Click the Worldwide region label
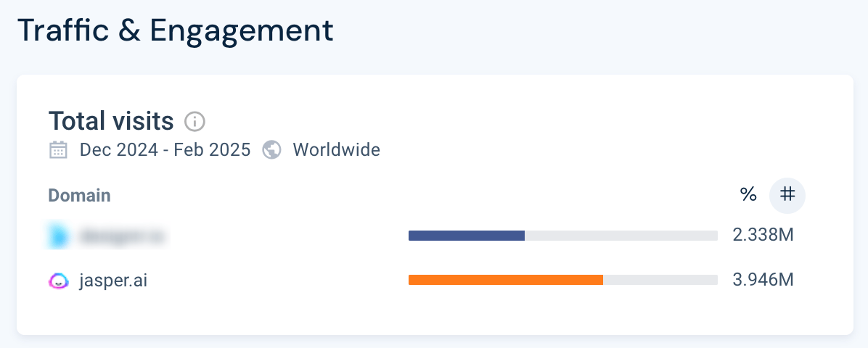This screenshot has width=868, height=348. click(337, 150)
